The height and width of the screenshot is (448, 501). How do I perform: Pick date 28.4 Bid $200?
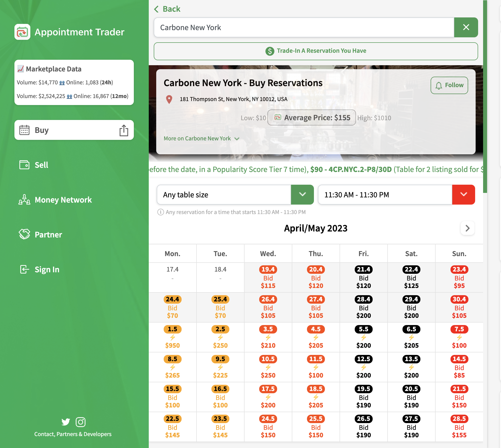point(364,307)
